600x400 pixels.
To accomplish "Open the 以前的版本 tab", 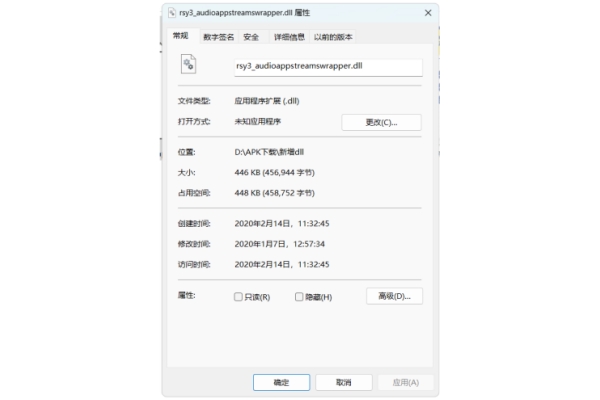I will pos(333,37).
